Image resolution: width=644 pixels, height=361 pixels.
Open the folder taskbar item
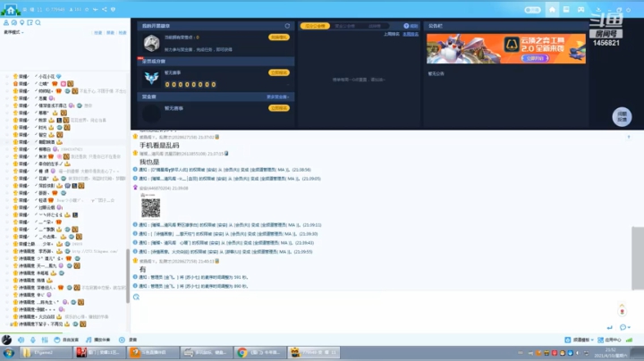[46, 352]
